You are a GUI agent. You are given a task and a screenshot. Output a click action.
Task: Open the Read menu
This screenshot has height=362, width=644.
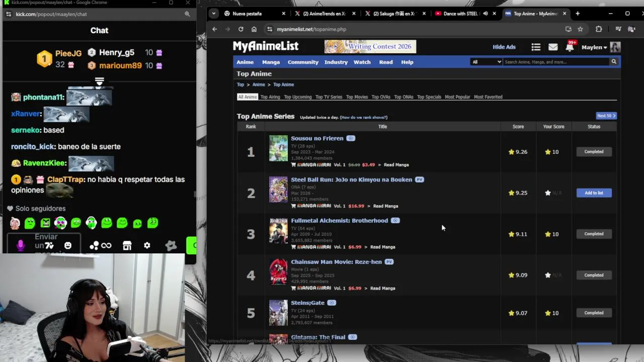(x=386, y=62)
